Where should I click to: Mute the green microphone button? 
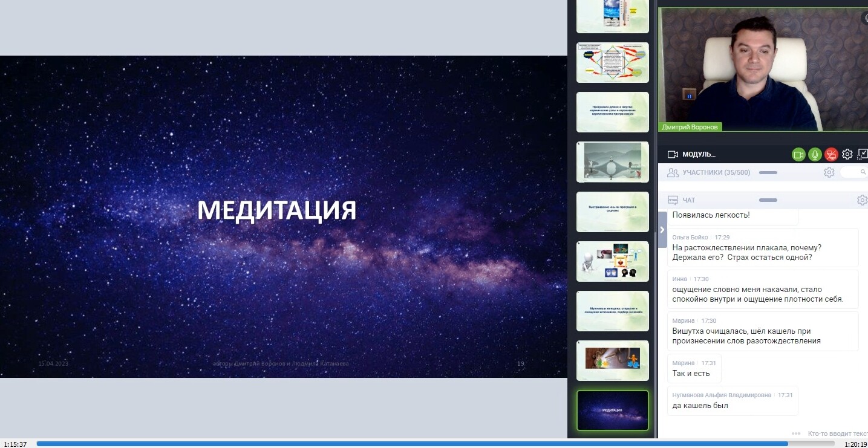[x=815, y=155]
